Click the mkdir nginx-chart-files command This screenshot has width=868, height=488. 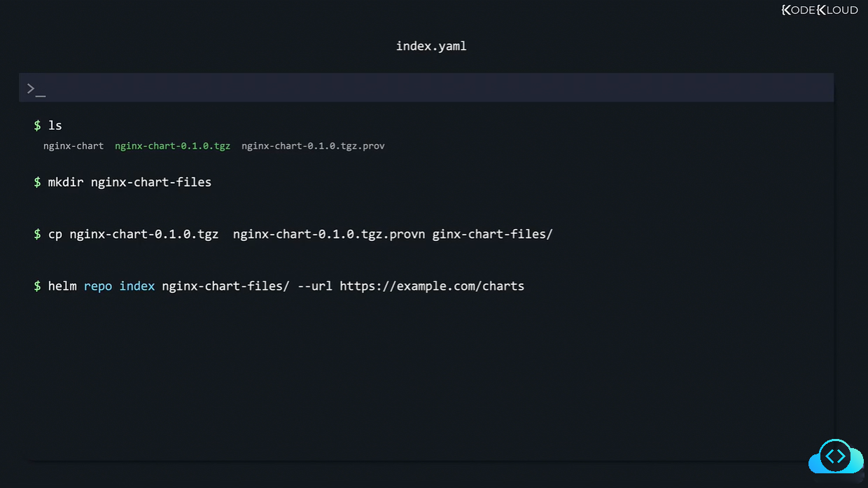point(129,182)
